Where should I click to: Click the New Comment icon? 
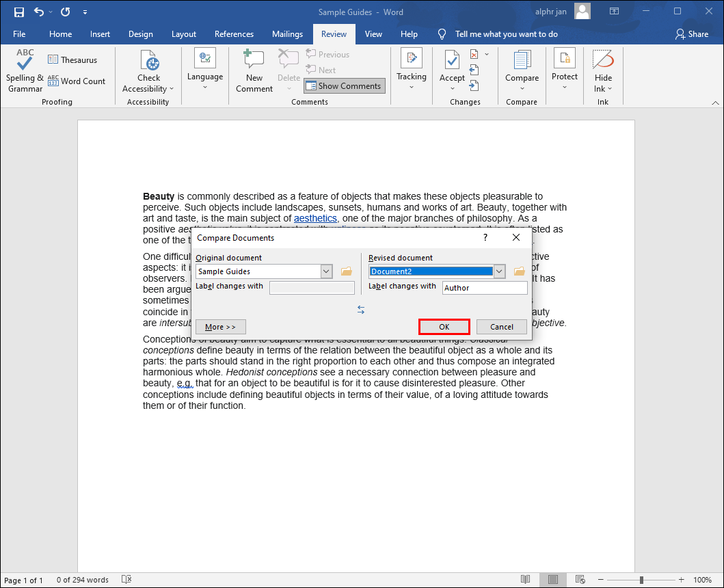[x=254, y=71]
